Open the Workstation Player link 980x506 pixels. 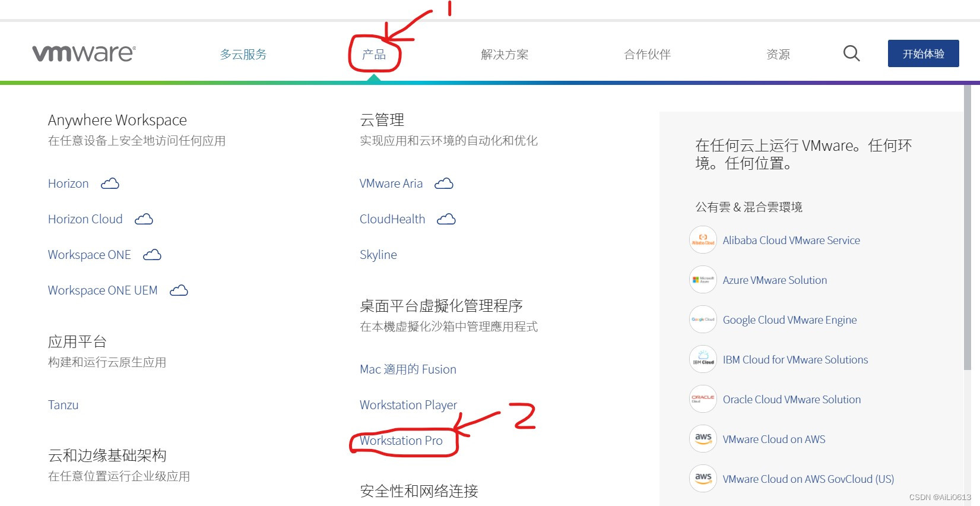[408, 405]
